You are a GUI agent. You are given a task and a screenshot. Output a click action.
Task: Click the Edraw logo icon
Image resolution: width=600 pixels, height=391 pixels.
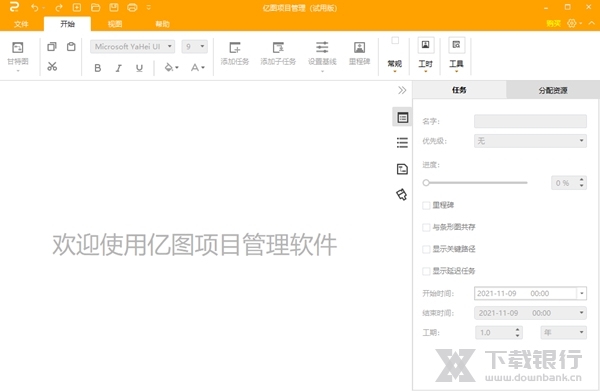pyautogui.click(x=14, y=7)
